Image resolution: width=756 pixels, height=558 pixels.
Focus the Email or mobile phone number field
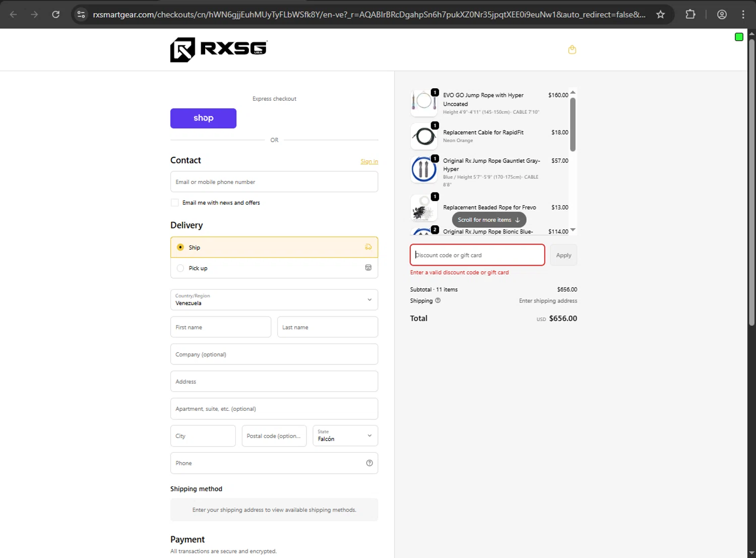pos(274,182)
